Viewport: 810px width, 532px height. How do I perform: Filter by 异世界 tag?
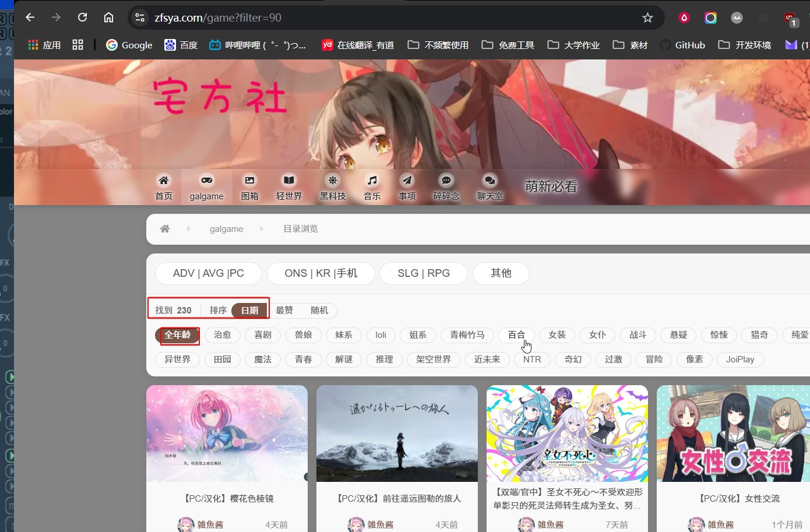click(178, 360)
